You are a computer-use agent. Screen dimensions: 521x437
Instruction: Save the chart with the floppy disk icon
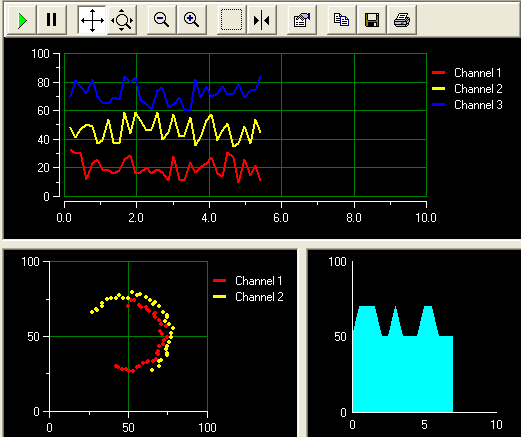point(372,20)
